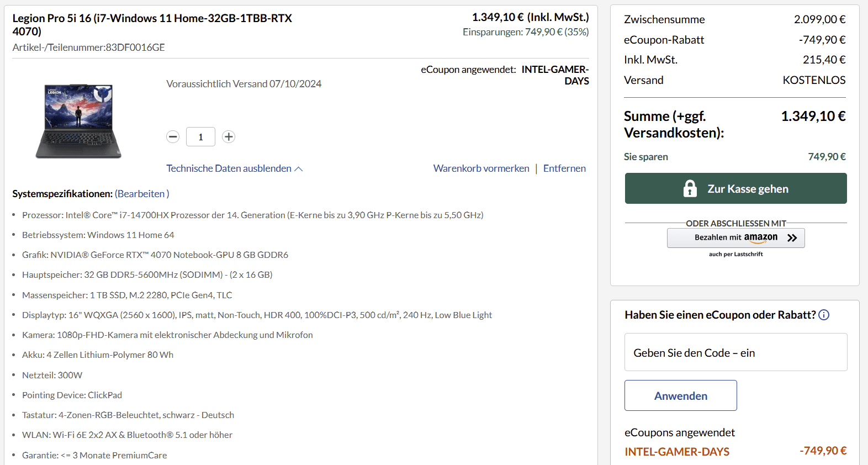Viewport: 868px width, 465px height.
Task: Click the Amazon logo in the pay button
Action: click(x=760, y=237)
